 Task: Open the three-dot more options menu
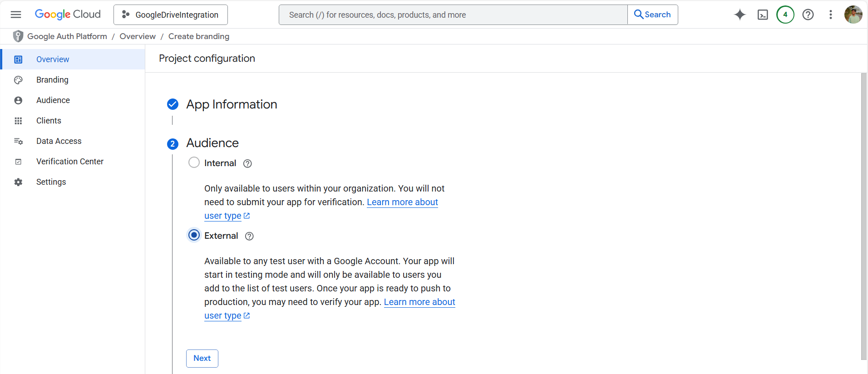tap(830, 15)
